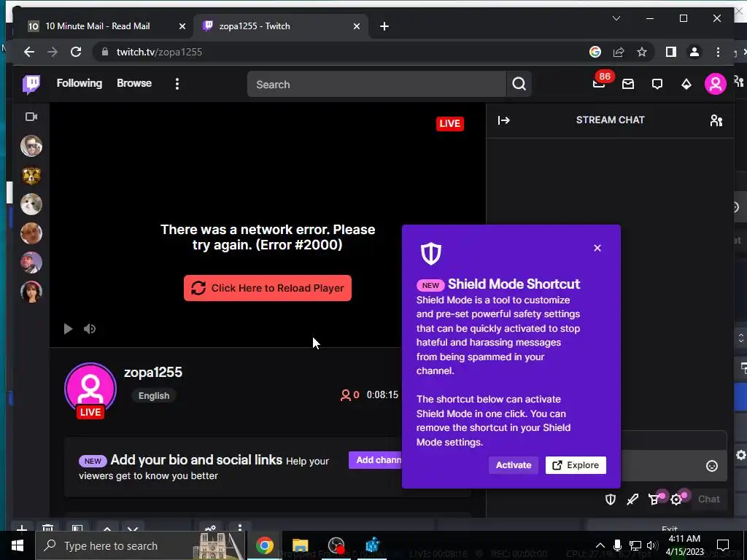Show hidden system tray icons chevron
Image resolution: width=747 pixels, height=560 pixels.
point(600,545)
